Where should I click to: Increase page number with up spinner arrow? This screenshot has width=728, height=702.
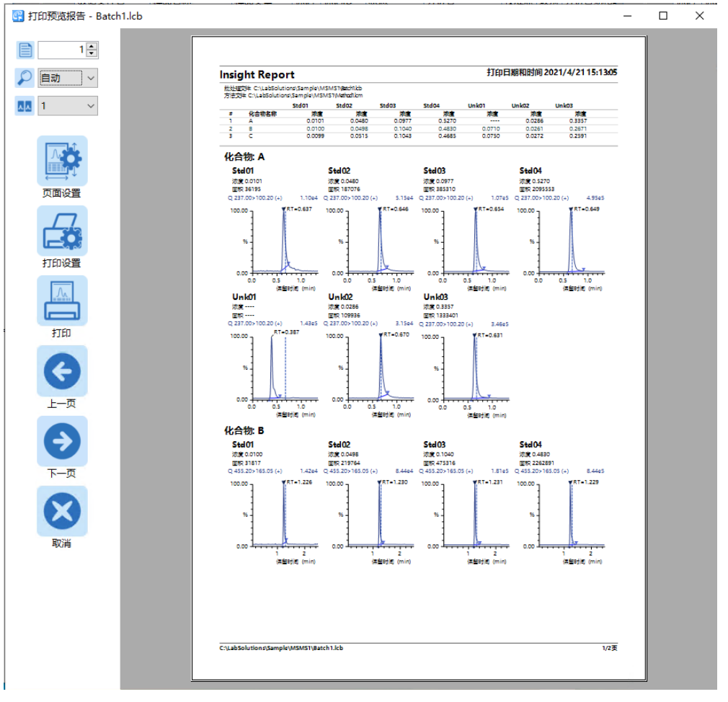pyautogui.click(x=92, y=46)
